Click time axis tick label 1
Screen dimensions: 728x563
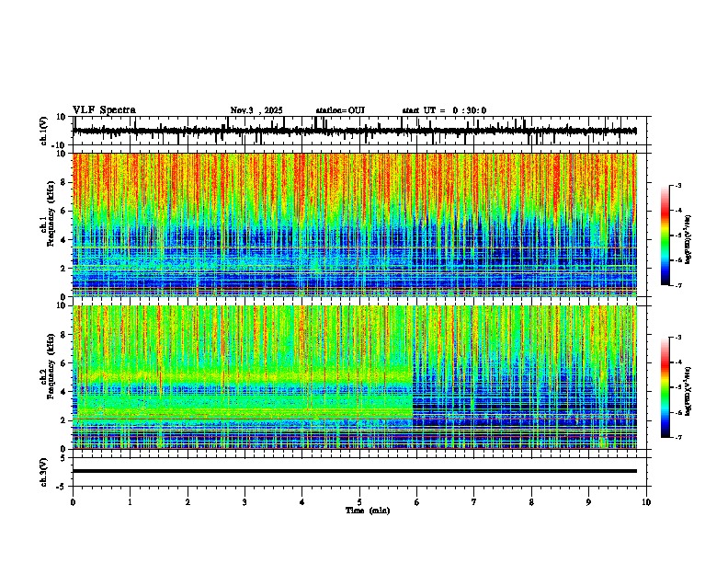[130, 502]
